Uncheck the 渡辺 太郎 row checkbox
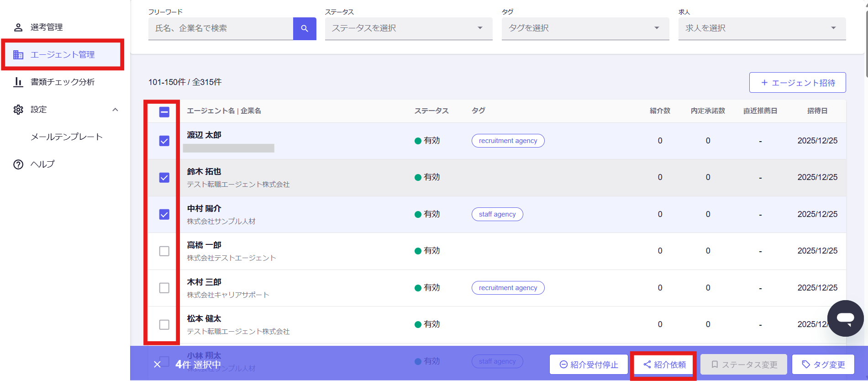Screen dimensions: 868x381 [164, 141]
